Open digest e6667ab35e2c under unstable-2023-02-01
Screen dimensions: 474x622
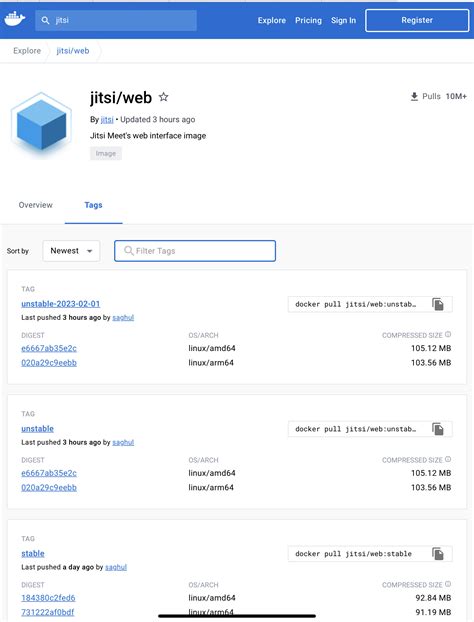coord(49,348)
